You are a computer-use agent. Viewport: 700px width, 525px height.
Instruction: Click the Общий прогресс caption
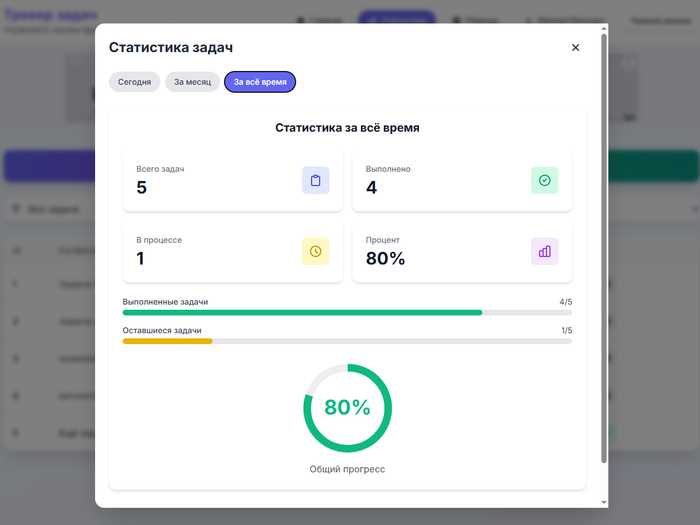pos(347,469)
